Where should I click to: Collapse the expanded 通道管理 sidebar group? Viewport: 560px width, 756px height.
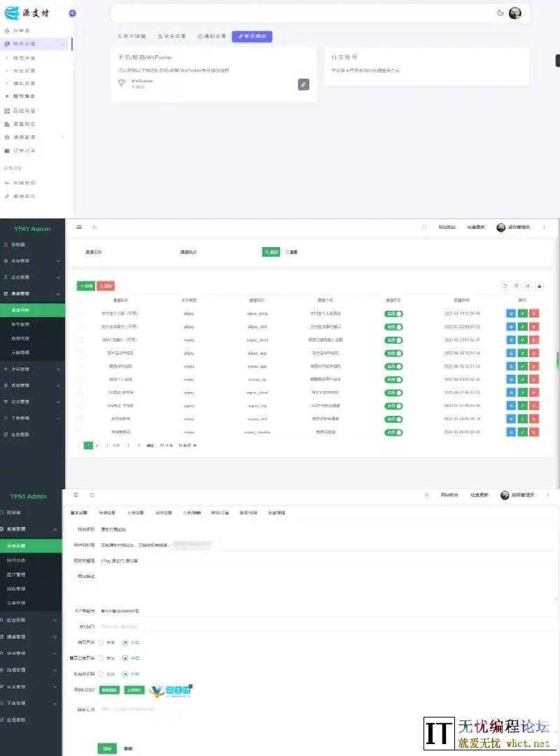pyautogui.click(x=32, y=293)
